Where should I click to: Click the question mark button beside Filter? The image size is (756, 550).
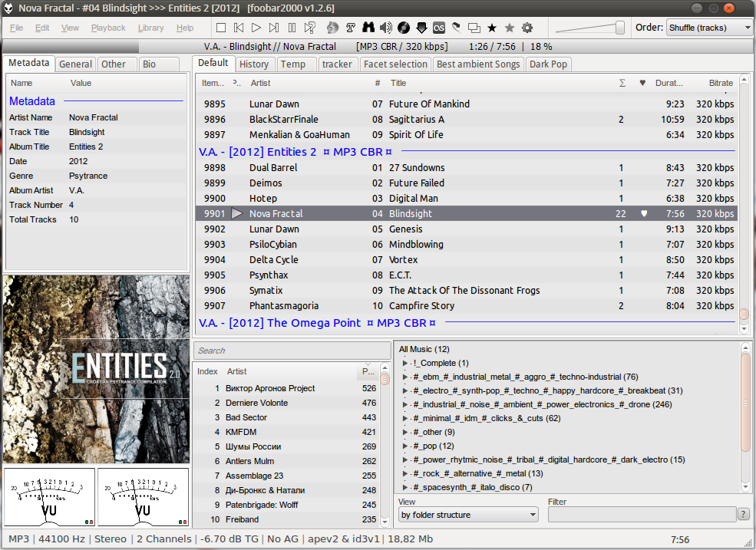[743, 515]
